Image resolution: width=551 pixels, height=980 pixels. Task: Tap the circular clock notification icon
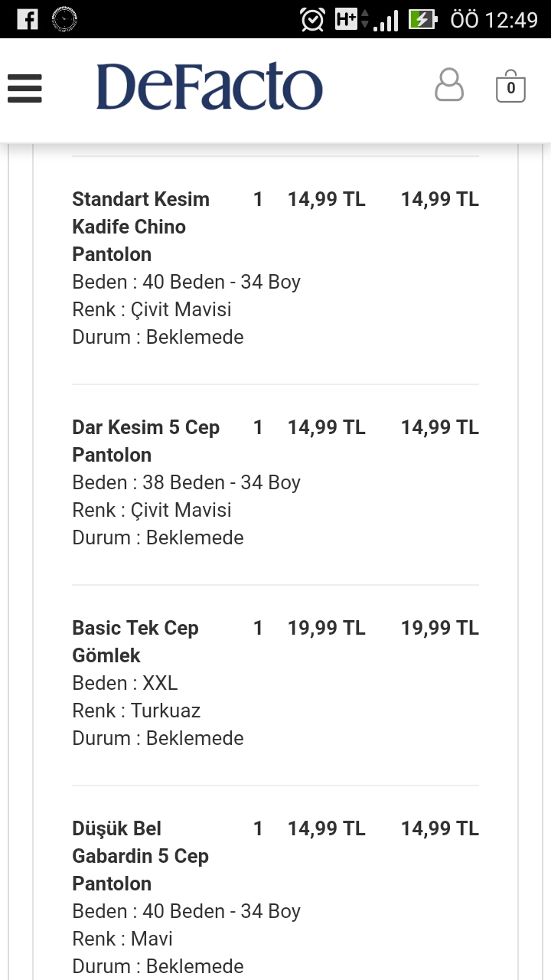pyautogui.click(x=65, y=19)
